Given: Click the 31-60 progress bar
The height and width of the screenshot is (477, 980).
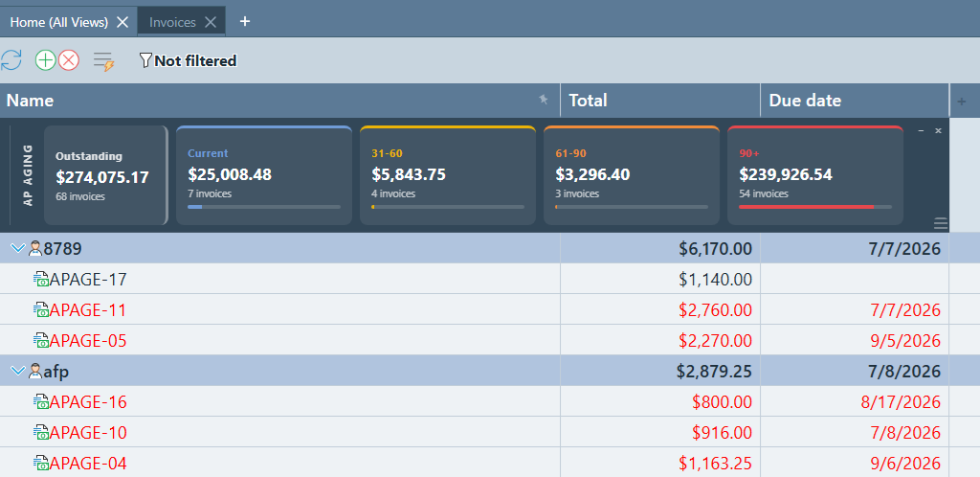Looking at the screenshot, I should pos(448,207).
